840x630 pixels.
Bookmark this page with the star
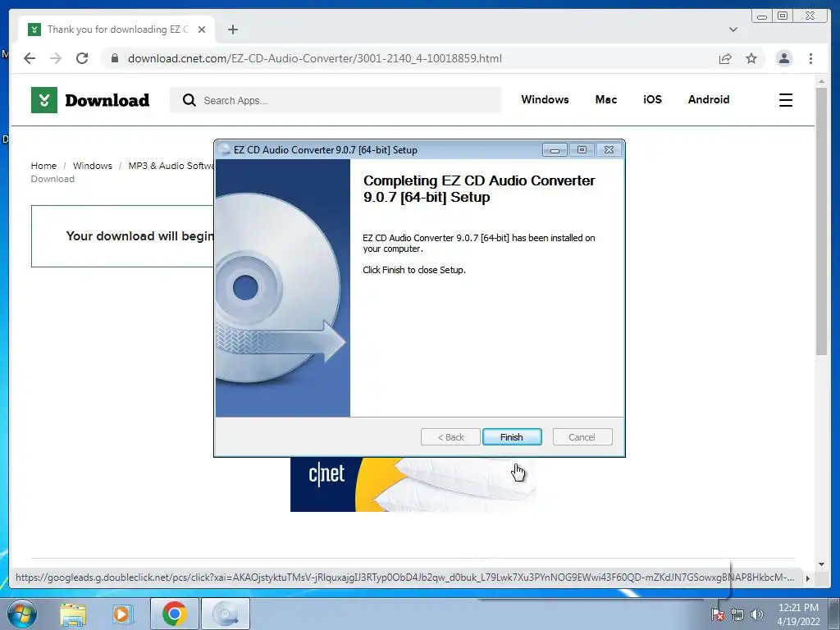click(x=751, y=58)
